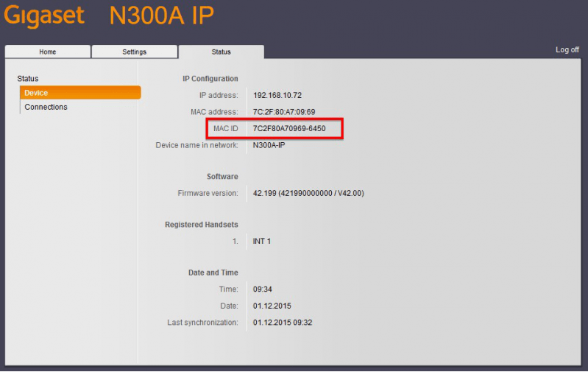The width and height of the screenshot is (588, 372).
Task: Click the Time value 09:34
Action: (x=262, y=289)
